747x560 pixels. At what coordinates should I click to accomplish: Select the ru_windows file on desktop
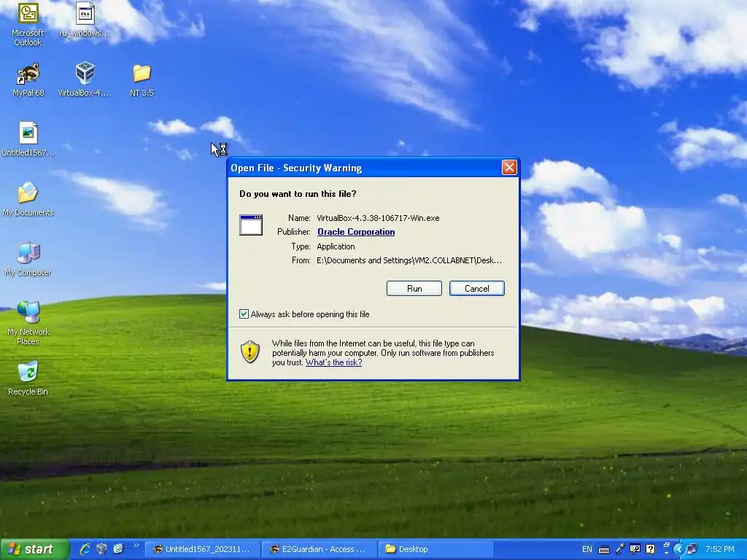click(85, 20)
